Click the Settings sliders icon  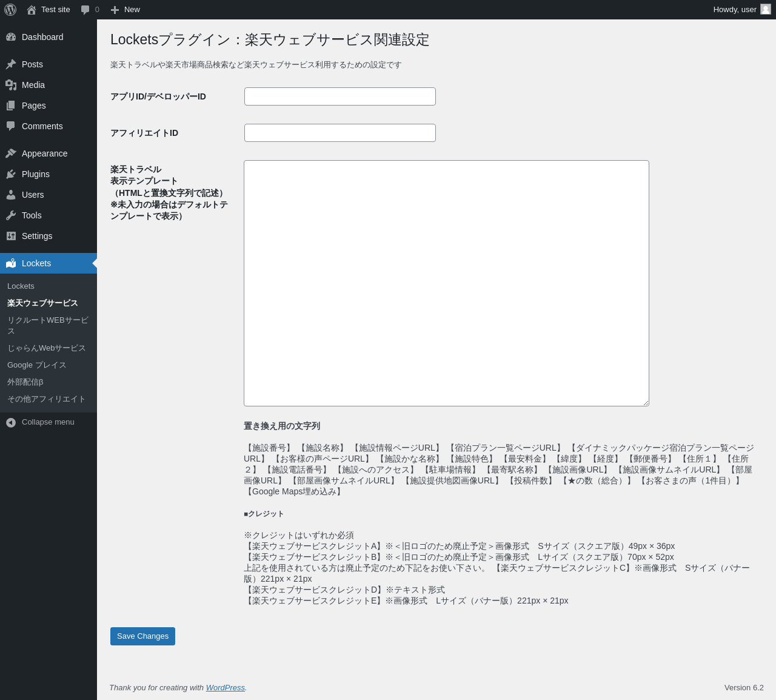(x=11, y=236)
